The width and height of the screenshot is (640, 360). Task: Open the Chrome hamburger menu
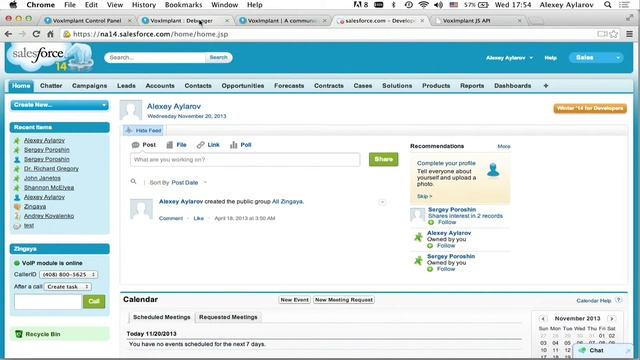coord(629,34)
